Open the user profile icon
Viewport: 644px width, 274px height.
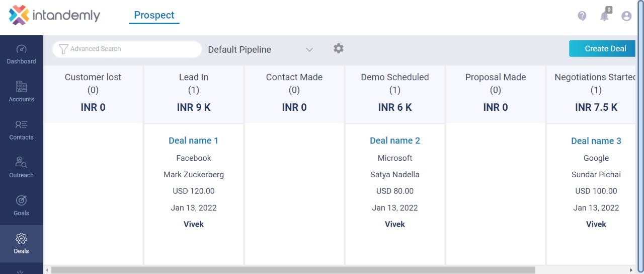click(626, 16)
